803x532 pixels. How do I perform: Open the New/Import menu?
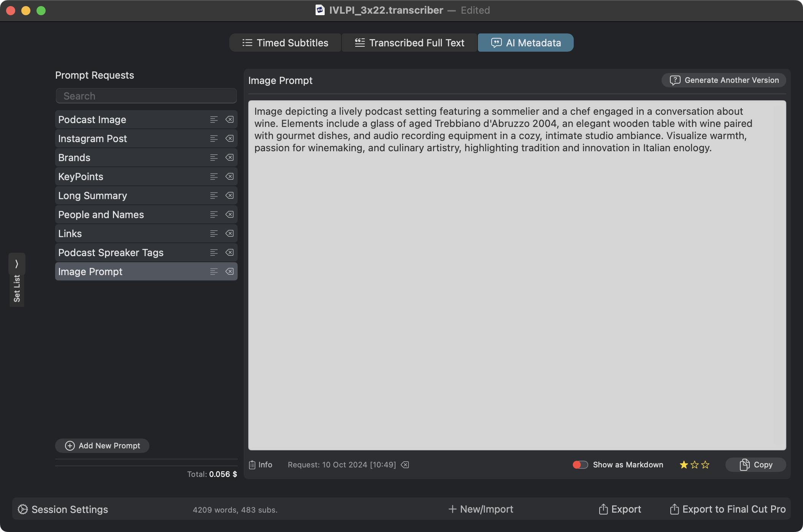click(481, 509)
